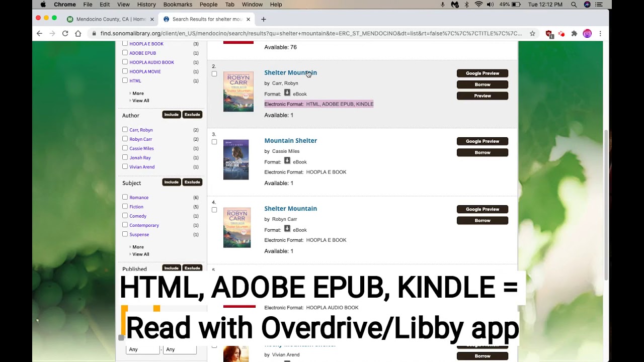Check the HTML format filter
Screen dimensions: 644x362
(125, 80)
